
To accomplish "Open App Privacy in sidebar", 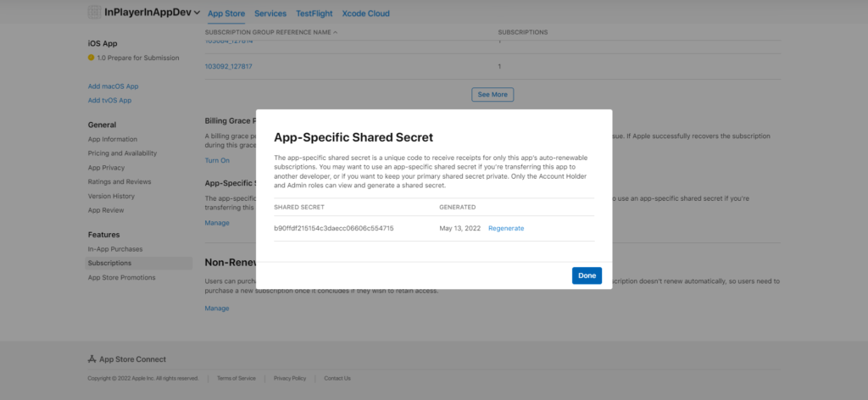I will pyautogui.click(x=106, y=168).
